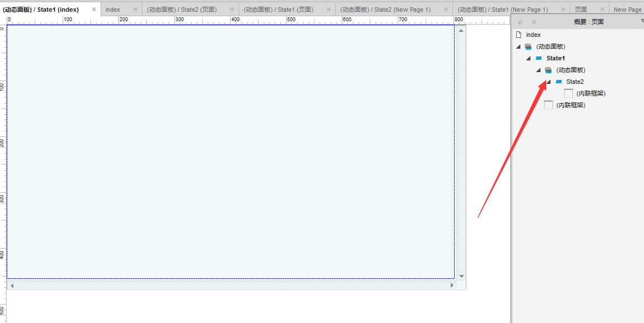Close the (动态面板) / State2 (New Page 1) tab
Screen dimensions: 644x323
pos(446,9)
